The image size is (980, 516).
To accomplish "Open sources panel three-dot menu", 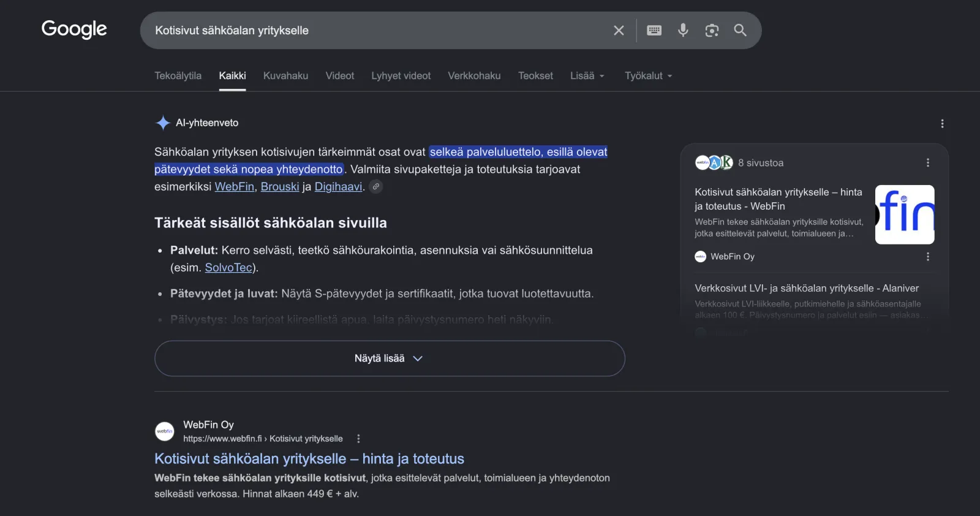I will [928, 162].
